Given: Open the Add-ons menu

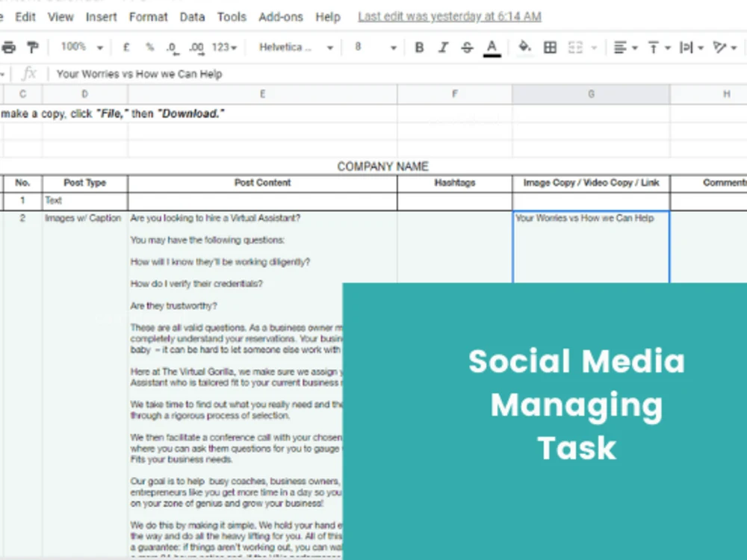Looking at the screenshot, I should (281, 17).
